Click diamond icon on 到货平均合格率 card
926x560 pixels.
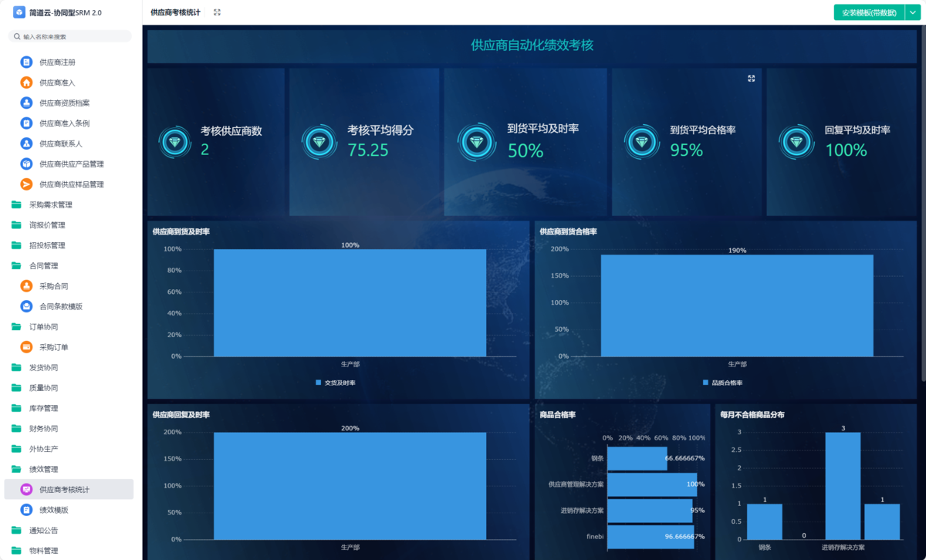pyautogui.click(x=642, y=141)
